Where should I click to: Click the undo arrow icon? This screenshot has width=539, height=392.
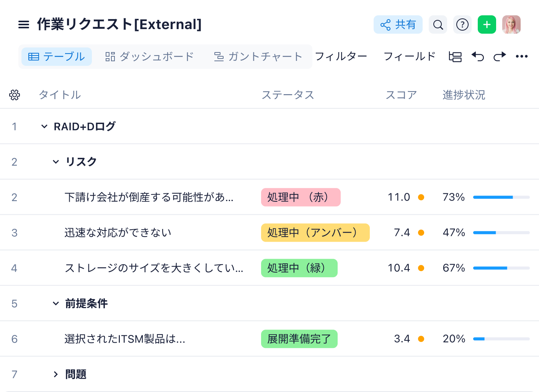point(478,57)
